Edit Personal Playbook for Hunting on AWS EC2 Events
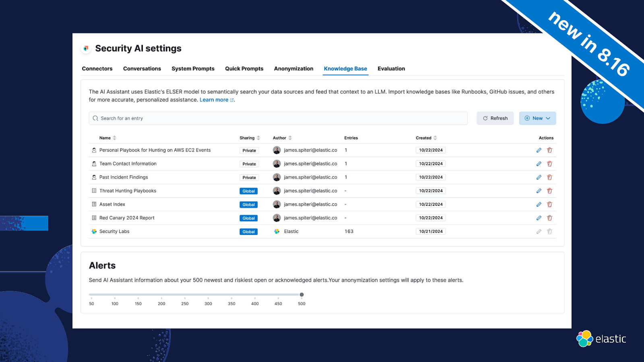644x362 pixels. coord(539,150)
